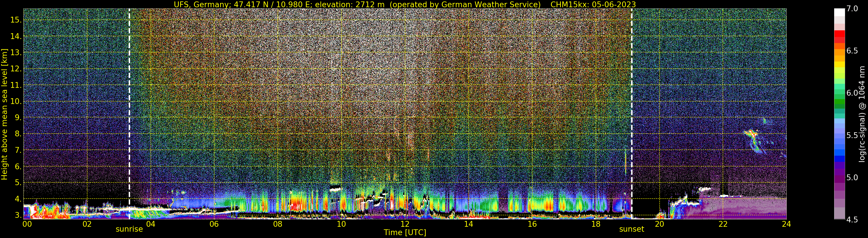Click the dashed white sunrise line
868x238 pixels.
tap(129, 114)
